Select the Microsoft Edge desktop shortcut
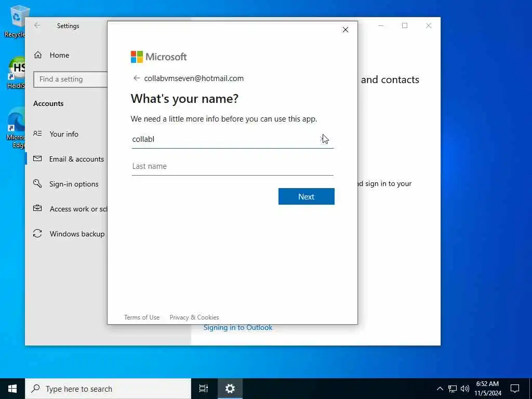The height and width of the screenshot is (399, 532). click(16, 128)
